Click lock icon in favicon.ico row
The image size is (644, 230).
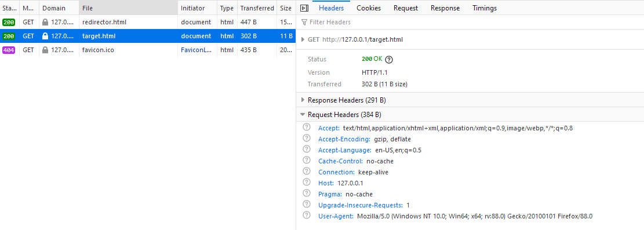coord(45,50)
